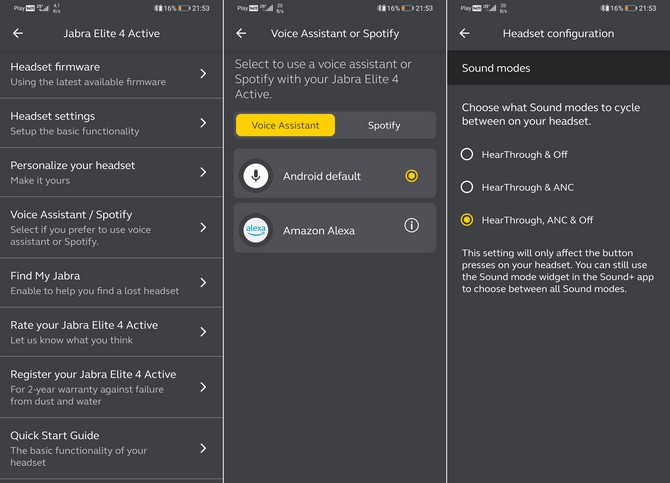Tap the Bluetooth icon in the middle status bar
The image size is (670, 483).
(380, 8)
